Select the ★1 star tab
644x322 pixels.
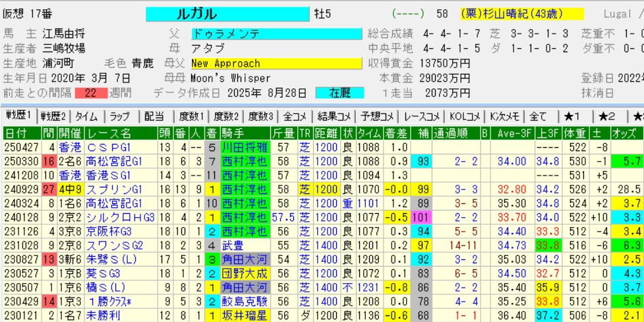pos(571,116)
